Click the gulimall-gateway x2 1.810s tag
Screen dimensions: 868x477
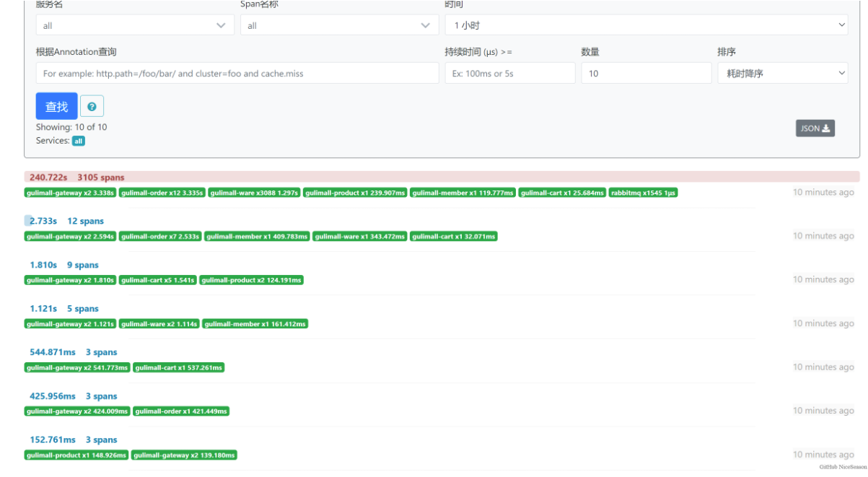(70, 280)
